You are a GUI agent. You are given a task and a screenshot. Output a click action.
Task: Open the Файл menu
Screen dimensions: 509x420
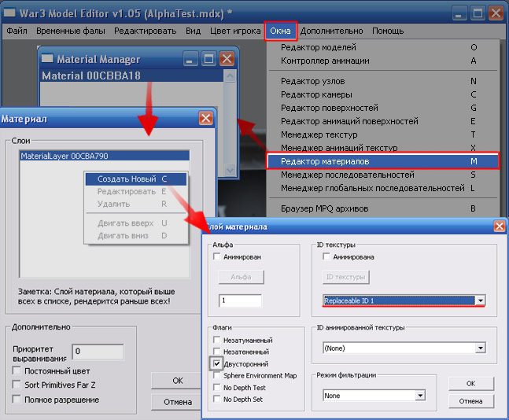coord(17,31)
